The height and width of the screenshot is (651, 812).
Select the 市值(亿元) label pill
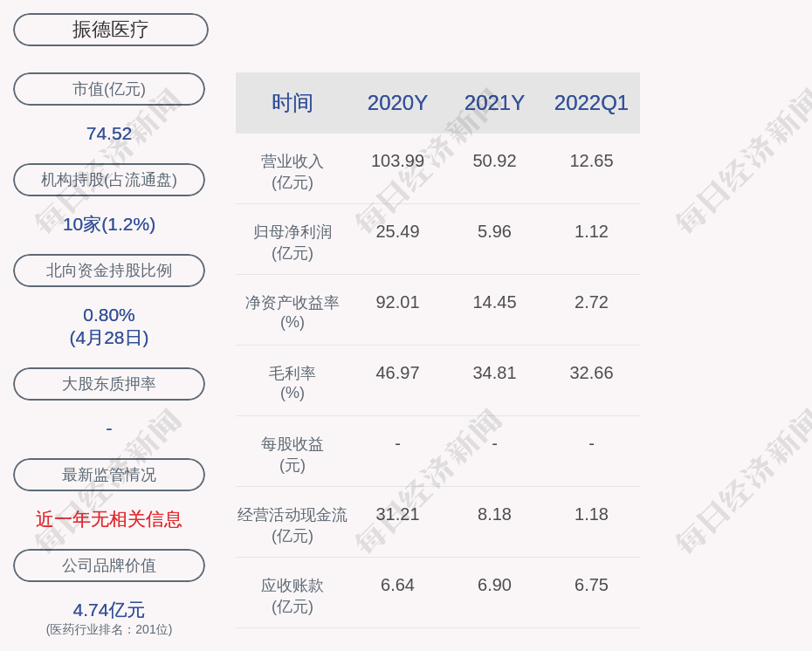pyautogui.click(x=109, y=89)
